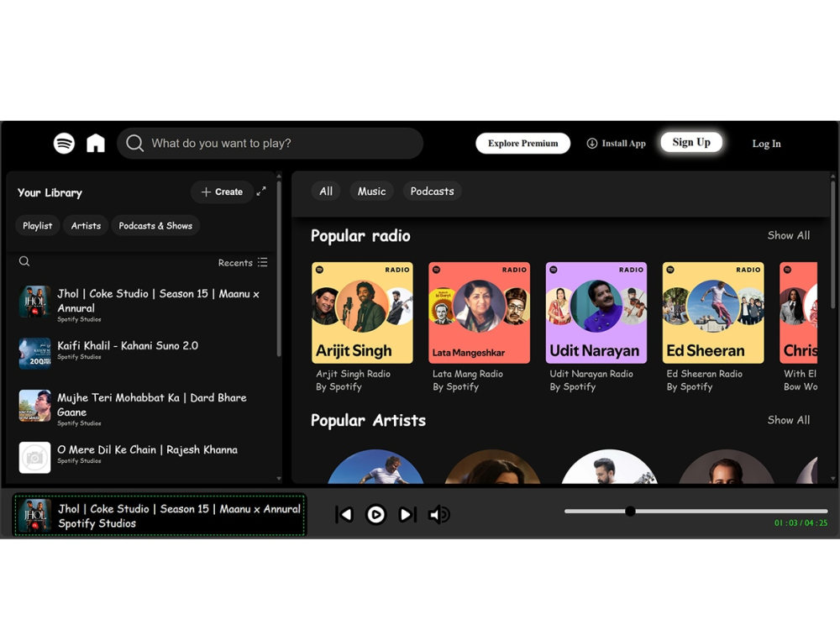Image resolution: width=840 pixels, height=630 pixels.
Task: Click 'Your Library' heading
Action: pos(50,192)
